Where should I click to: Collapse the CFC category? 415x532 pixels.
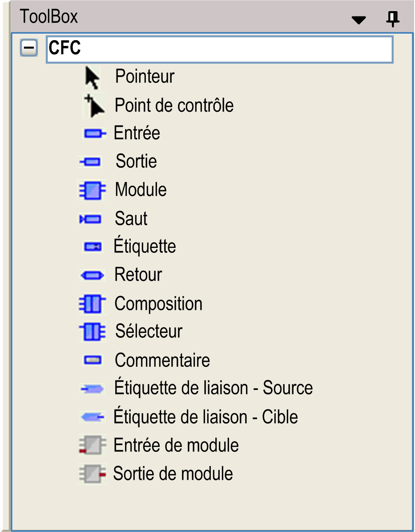29,48
